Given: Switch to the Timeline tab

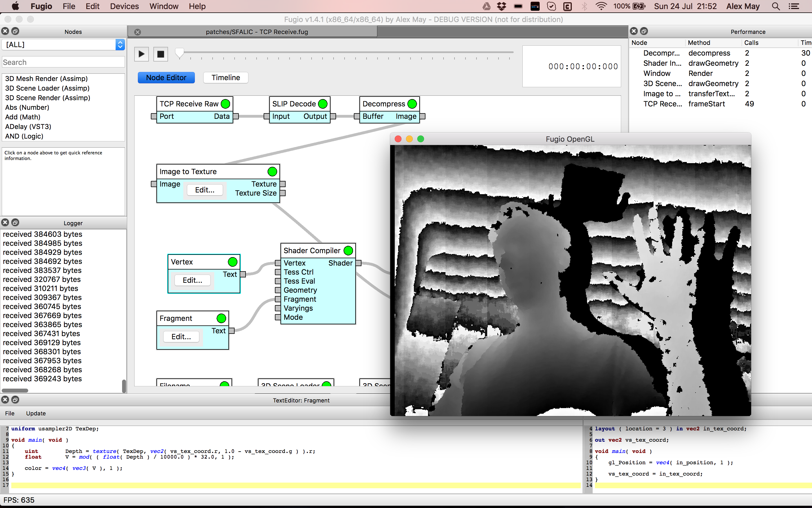Looking at the screenshot, I should pyautogui.click(x=226, y=78).
